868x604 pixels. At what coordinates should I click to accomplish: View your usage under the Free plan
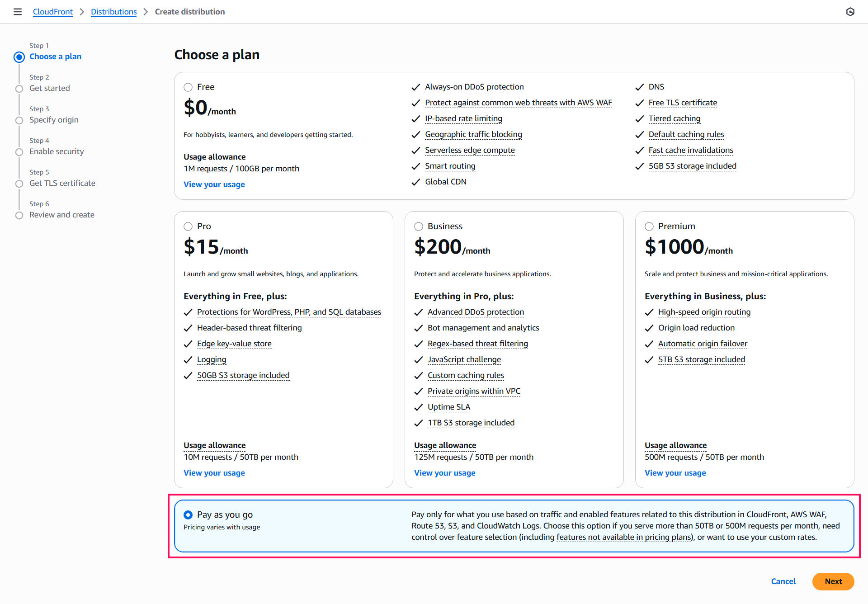tap(214, 184)
